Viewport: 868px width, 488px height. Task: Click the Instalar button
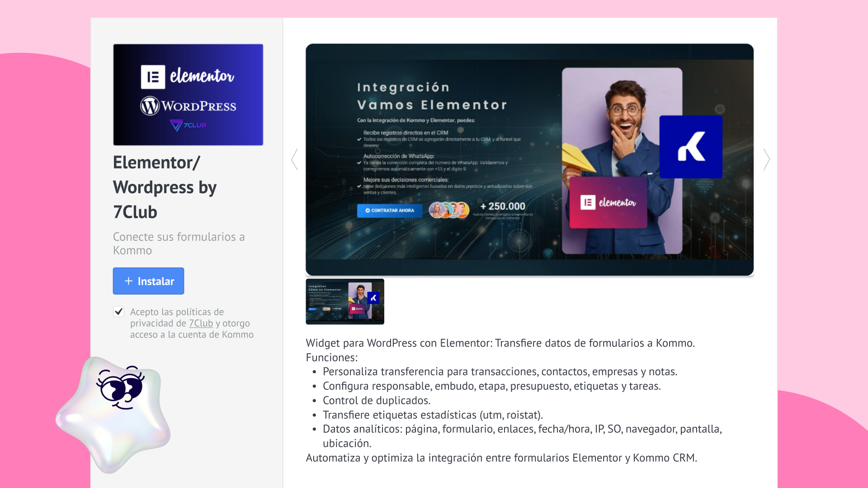(x=148, y=281)
